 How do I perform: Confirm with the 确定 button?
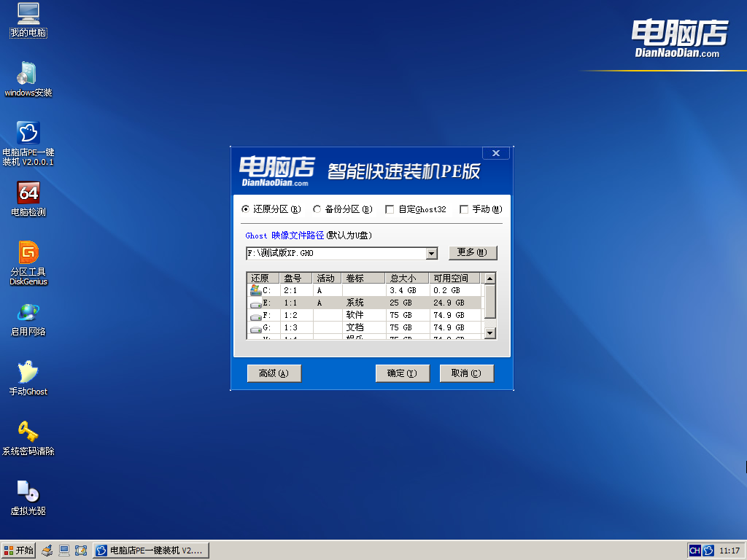click(401, 373)
